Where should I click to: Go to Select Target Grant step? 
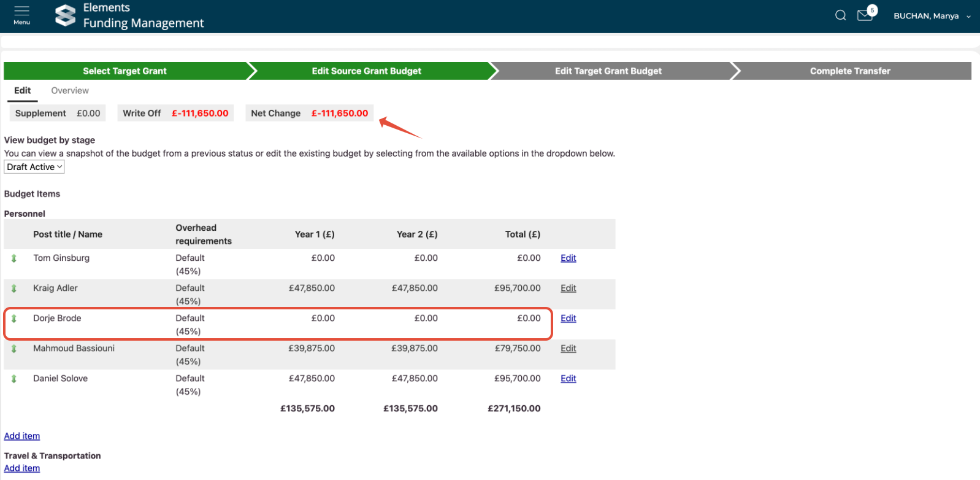tap(125, 71)
